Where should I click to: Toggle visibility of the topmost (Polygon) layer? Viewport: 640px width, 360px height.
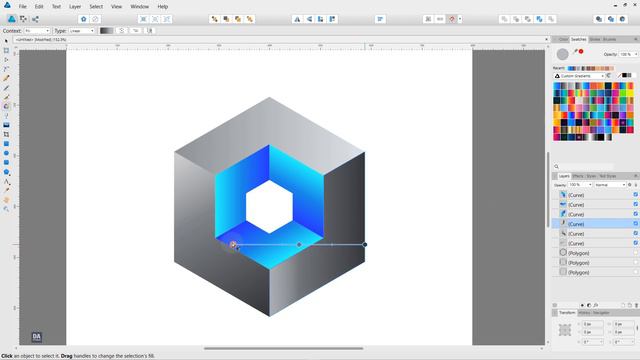pyautogui.click(x=636, y=253)
